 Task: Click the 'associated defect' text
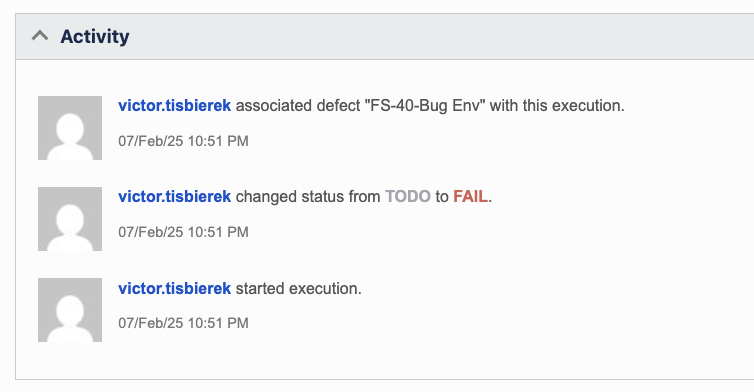[x=274, y=105]
